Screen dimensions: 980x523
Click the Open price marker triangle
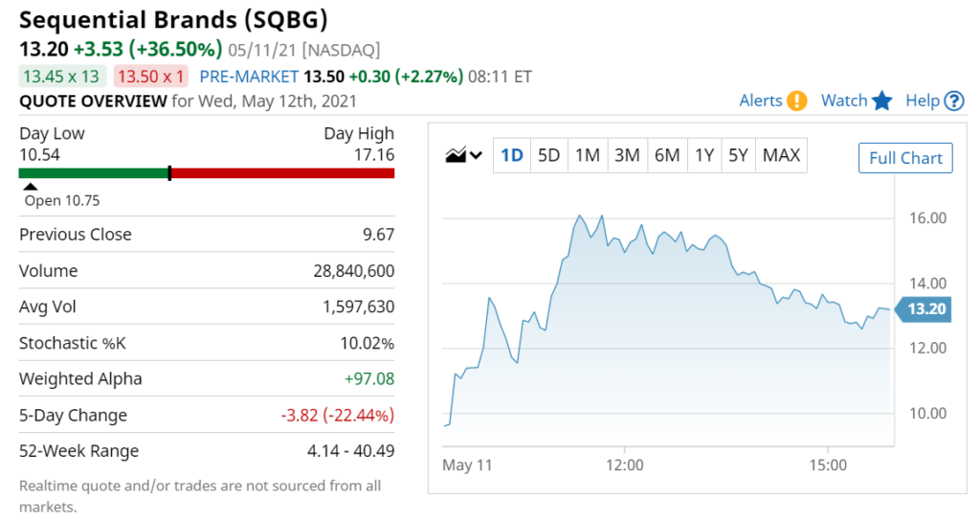[x=30, y=187]
